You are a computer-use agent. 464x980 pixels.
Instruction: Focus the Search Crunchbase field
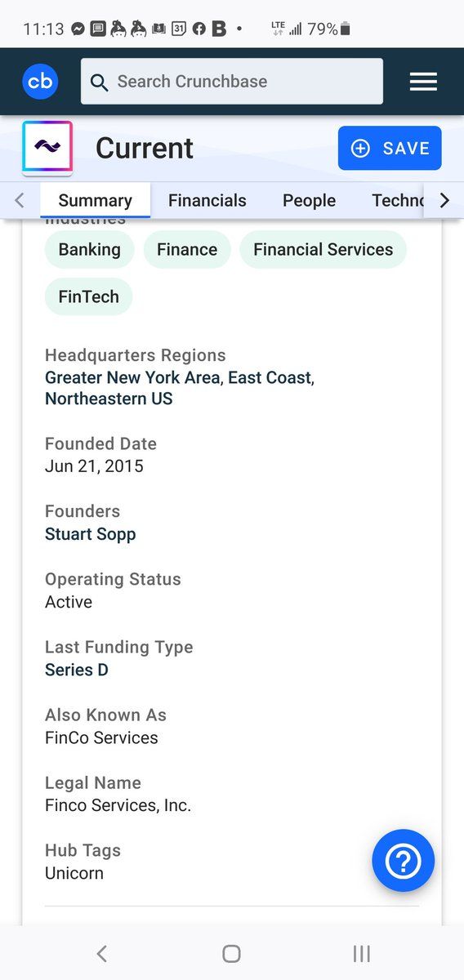pos(232,82)
